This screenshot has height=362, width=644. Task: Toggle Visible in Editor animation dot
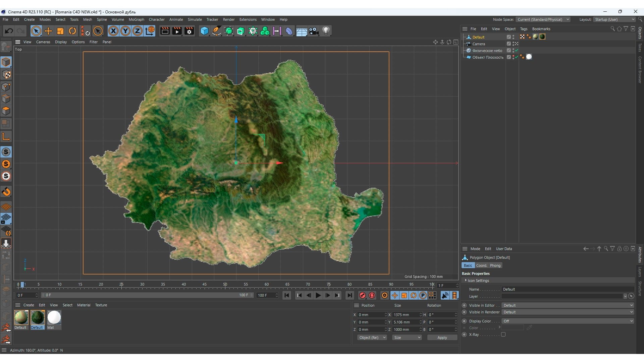coord(464,305)
